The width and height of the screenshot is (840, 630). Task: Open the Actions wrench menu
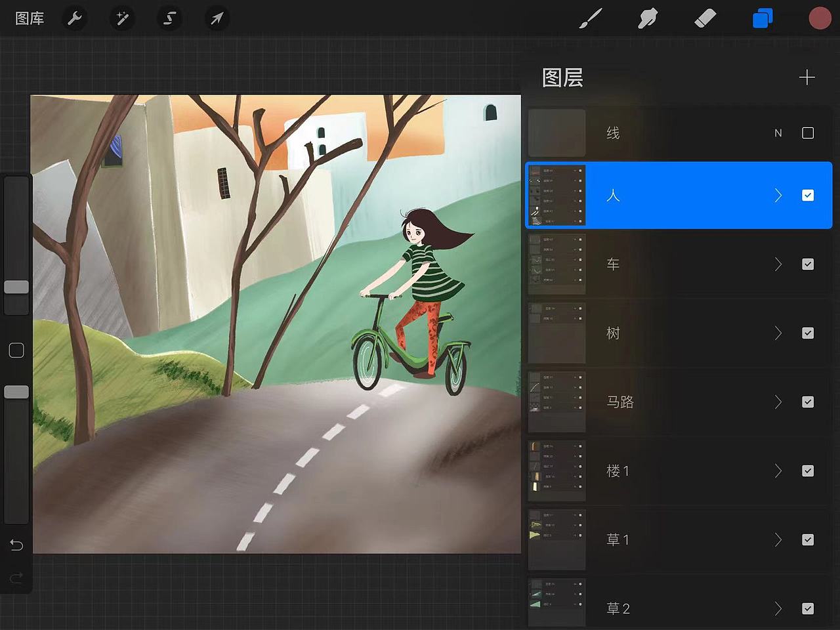click(x=75, y=18)
